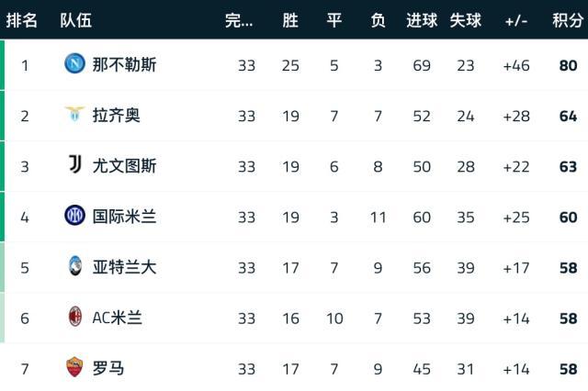Sort table by 积分 column header
Viewport: 588px width, 391px height.
tap(567, 20)
